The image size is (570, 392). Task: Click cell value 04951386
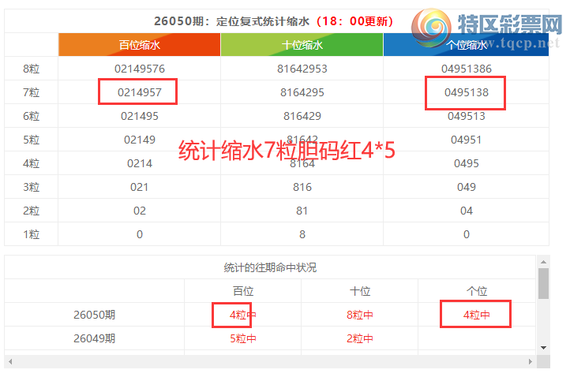point(467,69)
